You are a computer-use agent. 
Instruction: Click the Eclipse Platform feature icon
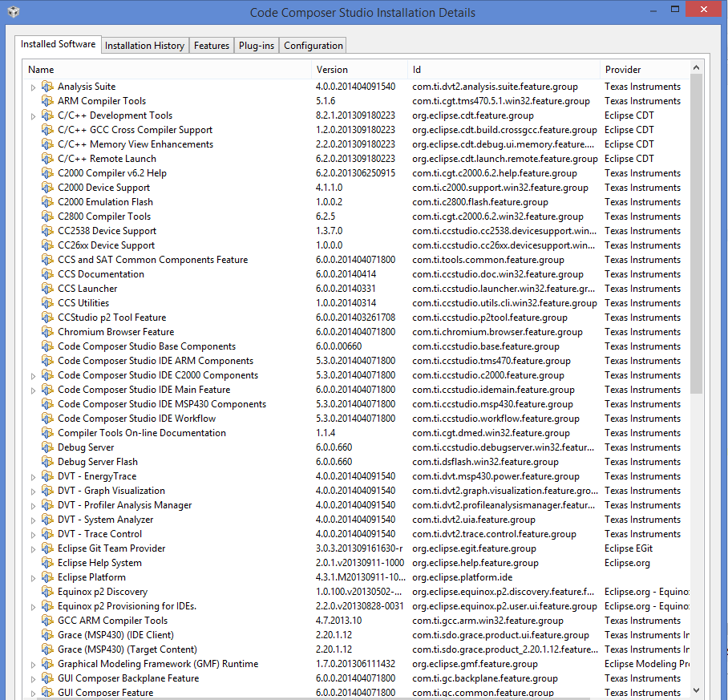47,577
